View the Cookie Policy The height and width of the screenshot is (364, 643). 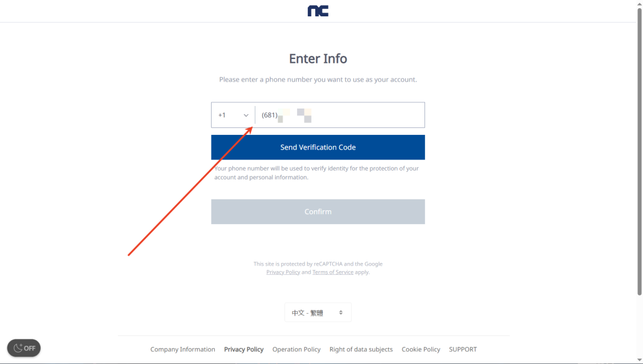(x=421, y=350)
